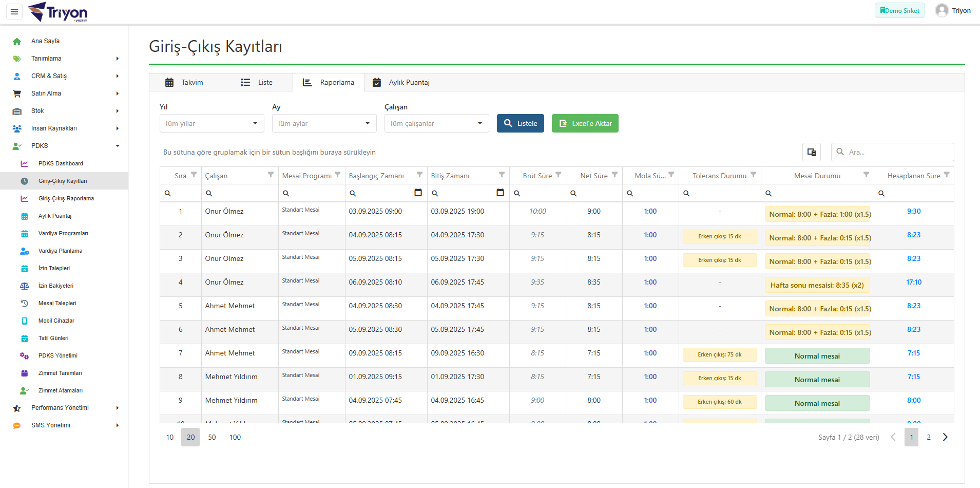Viewport: 980px width, 488px height.
Task: Open the column chooser icon
Action: [x=811, y=152]
